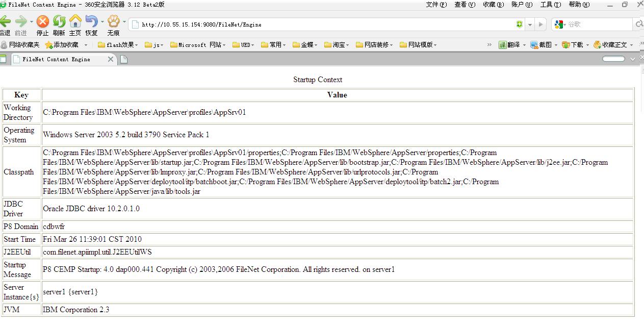
Task: Click the 谷歌 search input box
Action: pyautogui.click(x=598, y=24)
